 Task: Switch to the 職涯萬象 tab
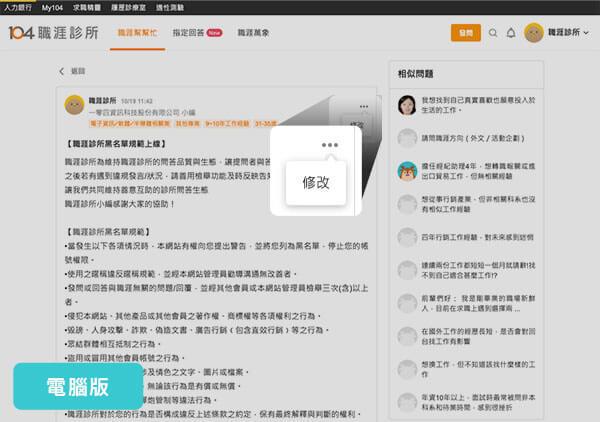coord(253,33)
